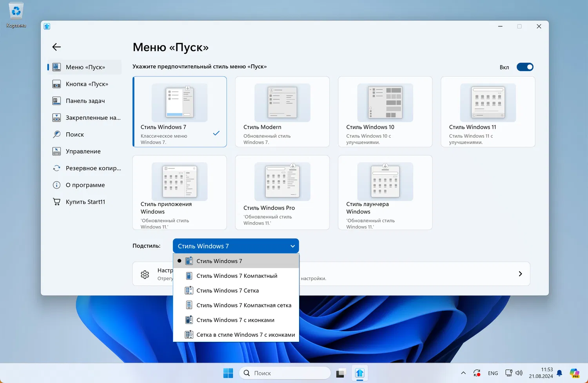The image size is (588, 383).
Task: Choose the Стиль Windows Pro card
Action: [282, 193]
